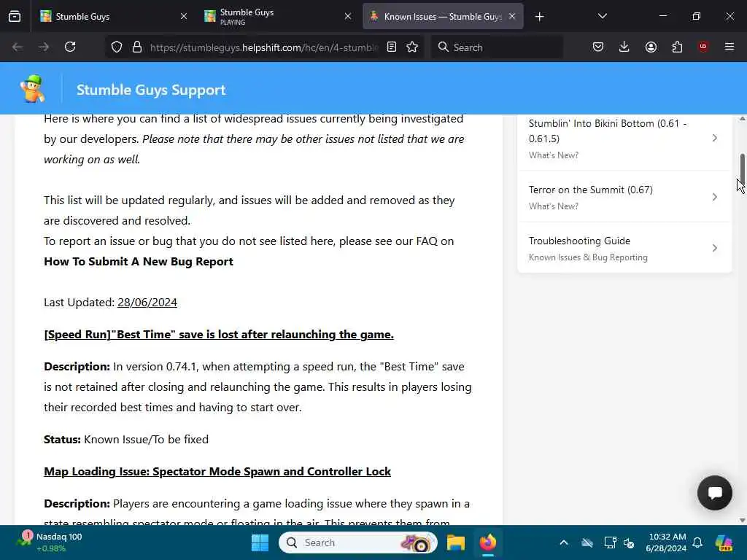Click the Firefox View icon
747x560 pixels.
15,17
